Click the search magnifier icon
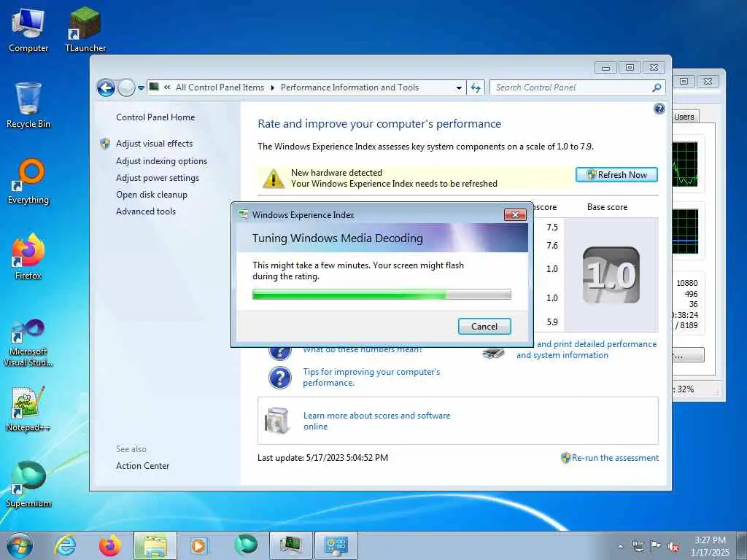The image size is (747, 560). pos(657,87)
